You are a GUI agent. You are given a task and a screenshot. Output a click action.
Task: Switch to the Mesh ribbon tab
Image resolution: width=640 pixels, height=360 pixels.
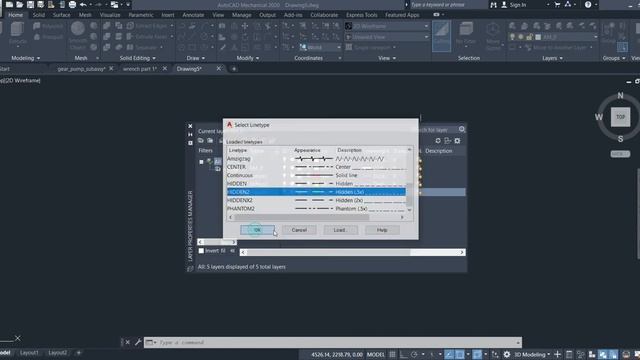pyautogui.click(x=85, y=15)
